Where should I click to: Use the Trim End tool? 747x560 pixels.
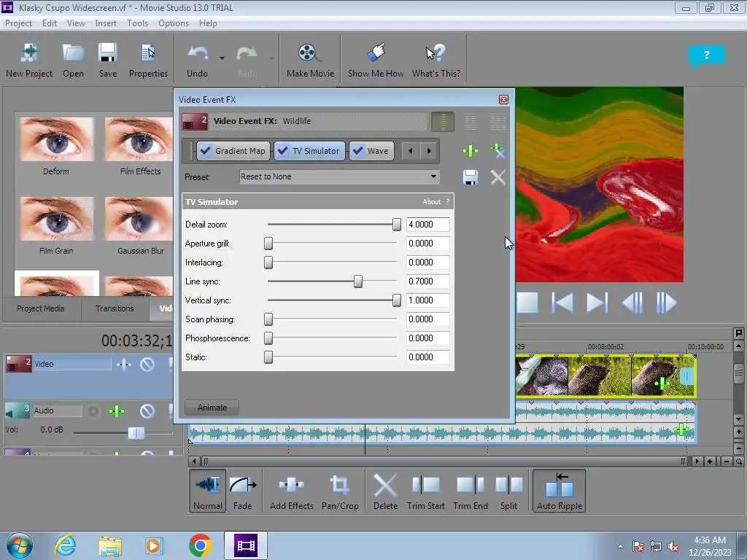pyautogui.click(x=471, y=491)
